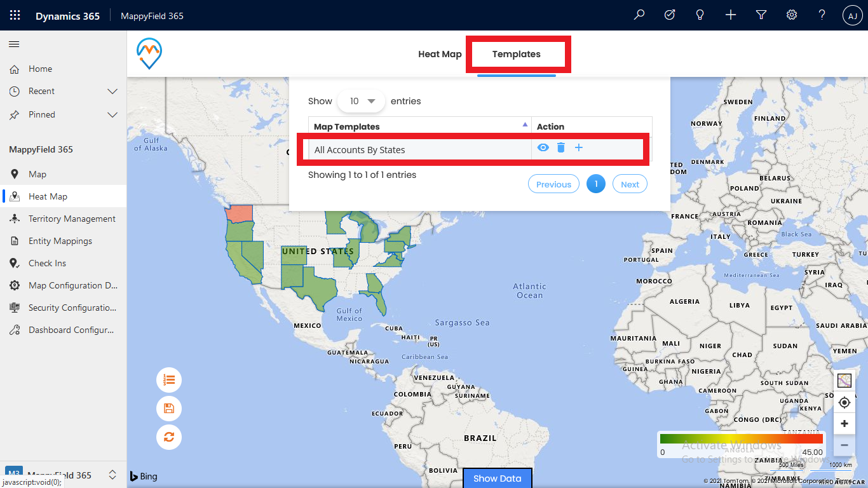Click the MappyField logo icon
868x488 pixels.
click(x=149, y=53)
